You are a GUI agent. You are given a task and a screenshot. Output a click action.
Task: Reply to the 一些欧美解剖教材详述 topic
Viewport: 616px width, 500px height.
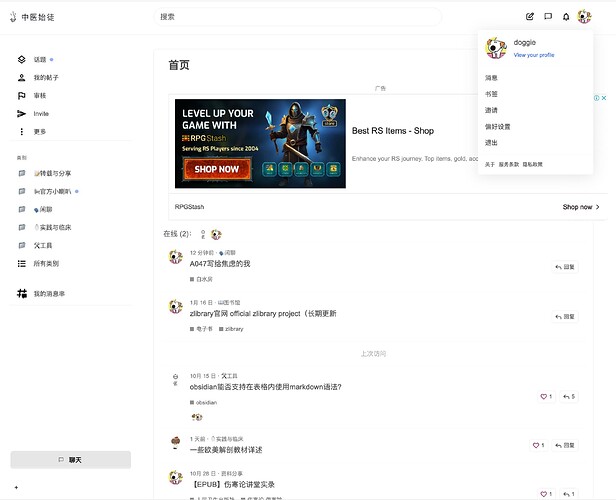pos(565,445)
